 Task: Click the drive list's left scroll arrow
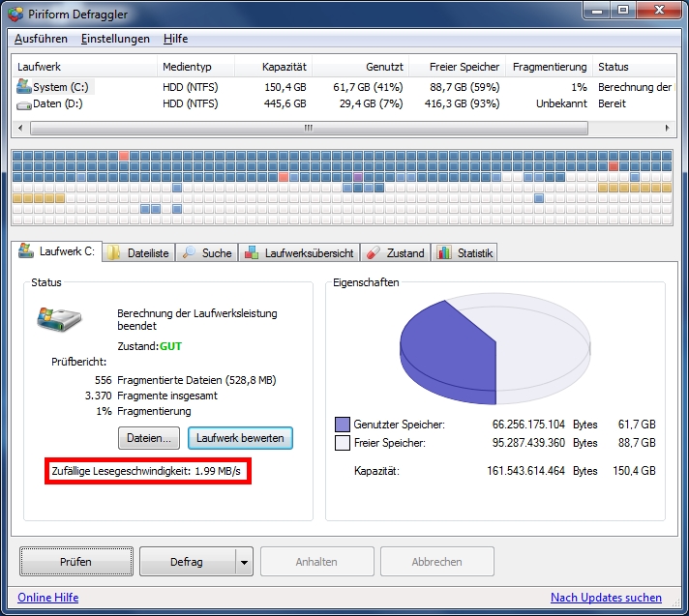click(x=20, y=129)
